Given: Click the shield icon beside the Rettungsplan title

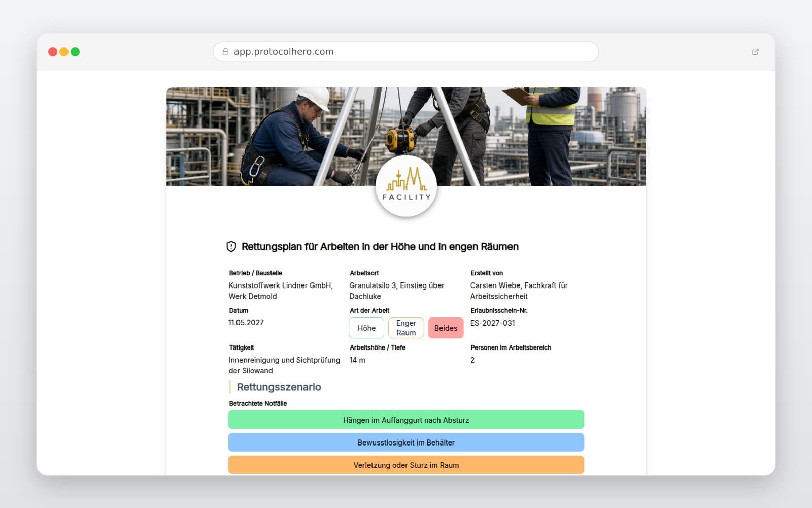Looking at the screenshot, I should point(231,247).
